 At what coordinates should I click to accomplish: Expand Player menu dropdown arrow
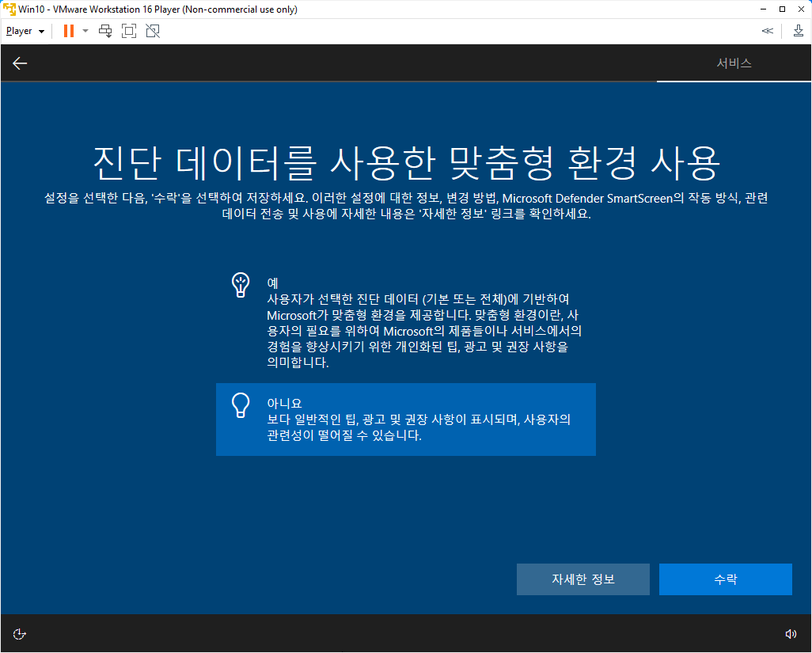(x=41, y=32)
